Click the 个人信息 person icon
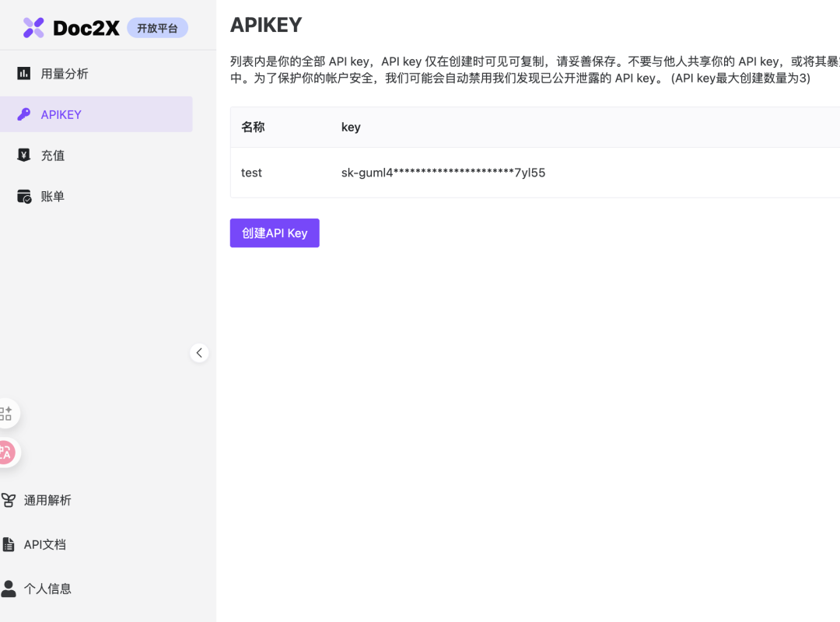840x622 pixels. [9, 589]
